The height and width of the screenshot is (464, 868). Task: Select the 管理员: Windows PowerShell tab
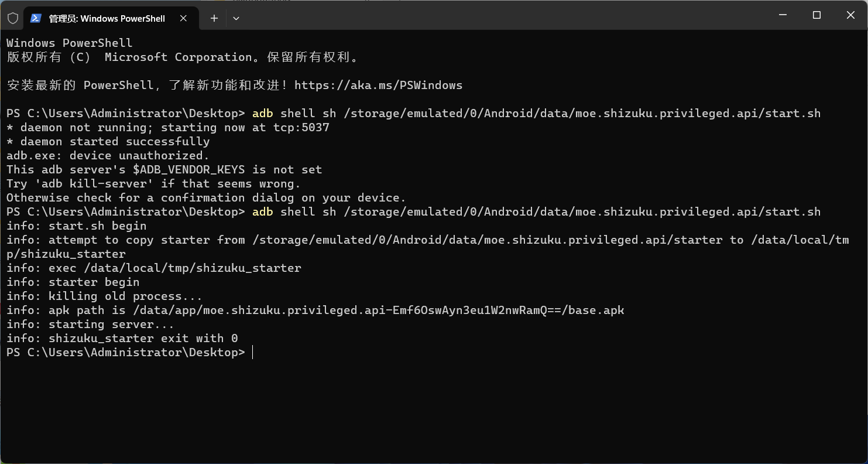pos(107,18)
